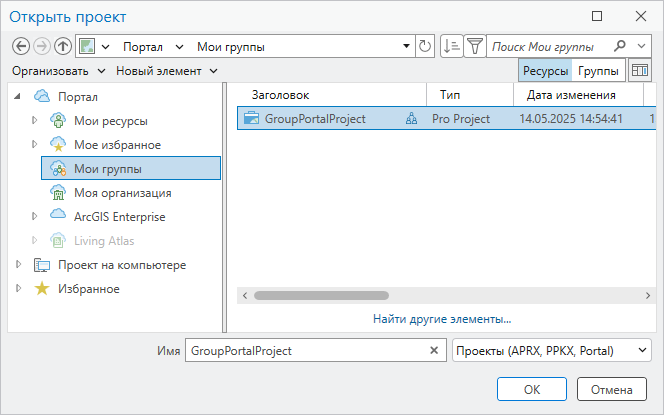Click the group sharing icon on GroupPortalProject
The width and height of the screenshot is (664, 415).
coord(411,119)
